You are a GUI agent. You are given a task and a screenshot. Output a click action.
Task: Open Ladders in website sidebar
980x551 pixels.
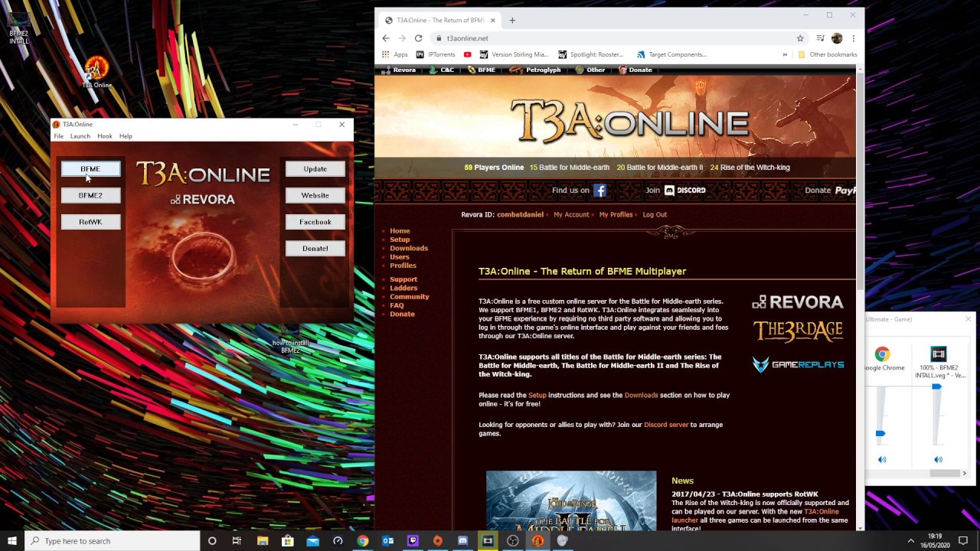point(403,288)
